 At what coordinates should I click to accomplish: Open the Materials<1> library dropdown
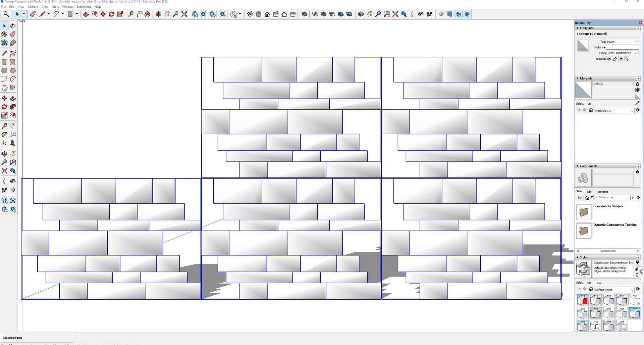click(x=614, y=110)
